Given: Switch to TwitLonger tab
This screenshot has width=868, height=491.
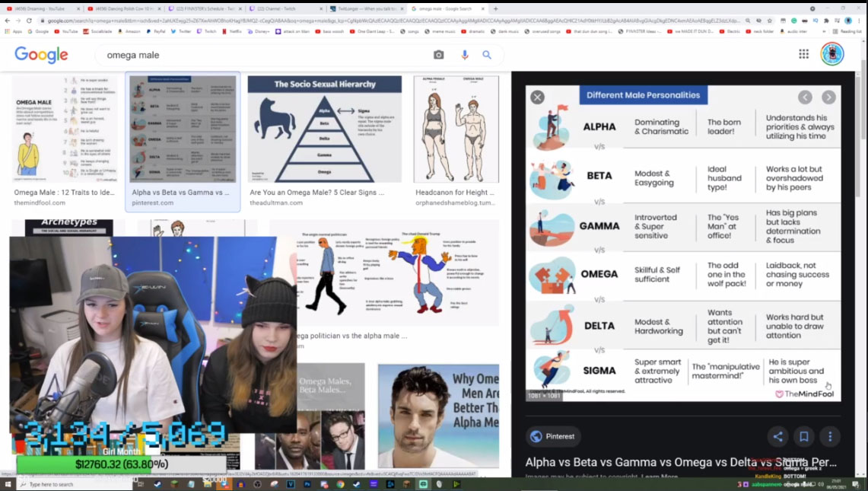Looking at the screenshot, I should pos(365,9).
